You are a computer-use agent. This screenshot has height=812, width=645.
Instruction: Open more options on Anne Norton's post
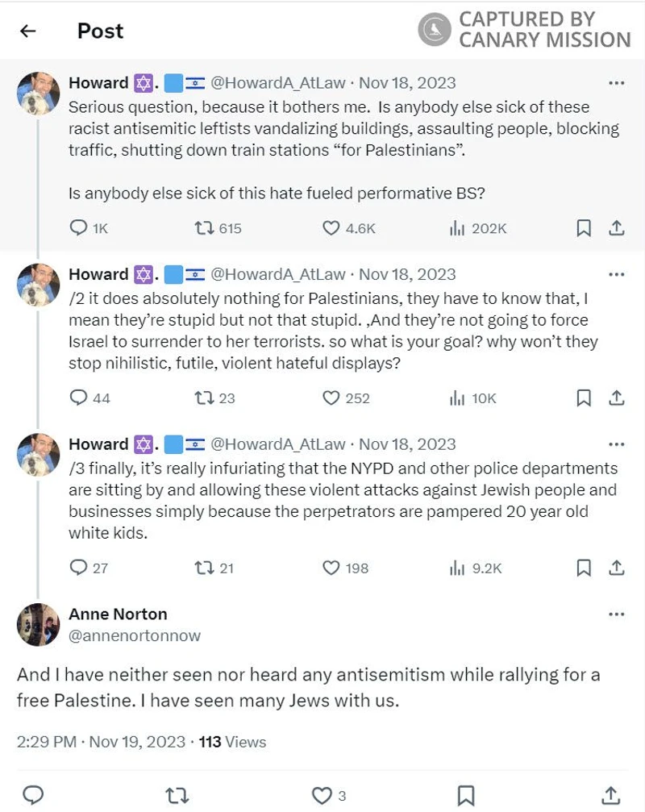pos(617,614)
